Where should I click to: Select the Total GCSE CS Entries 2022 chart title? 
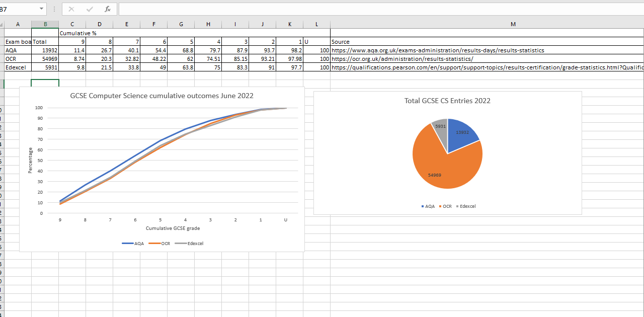(447, 101)
